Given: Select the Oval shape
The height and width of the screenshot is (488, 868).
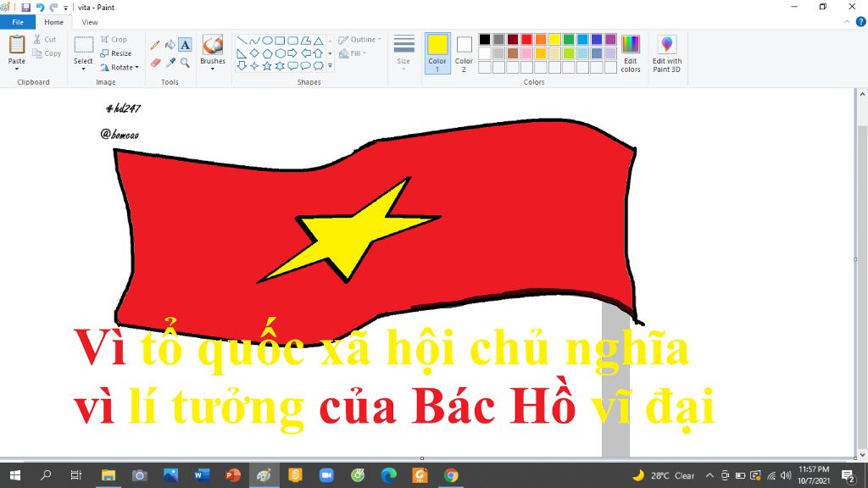Looking at the screenshot, I should tap(267, 41).
